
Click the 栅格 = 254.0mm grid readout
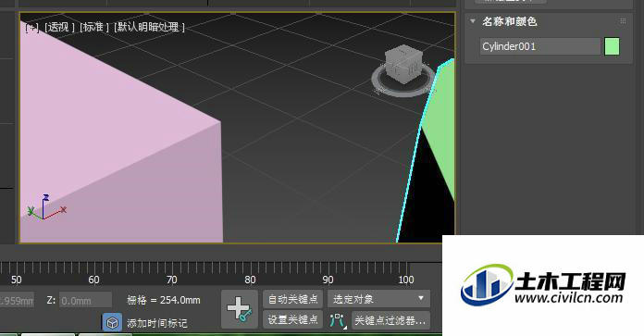164,300
